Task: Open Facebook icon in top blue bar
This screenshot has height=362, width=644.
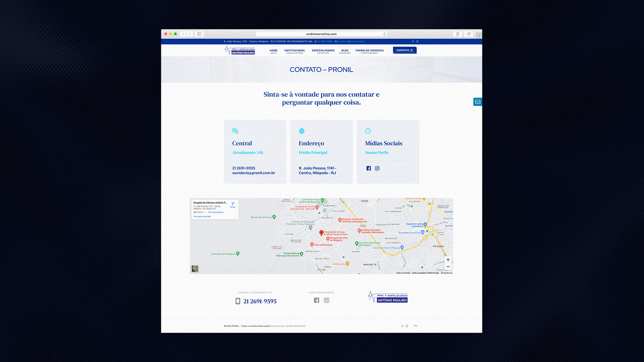Action: point(413,42)
